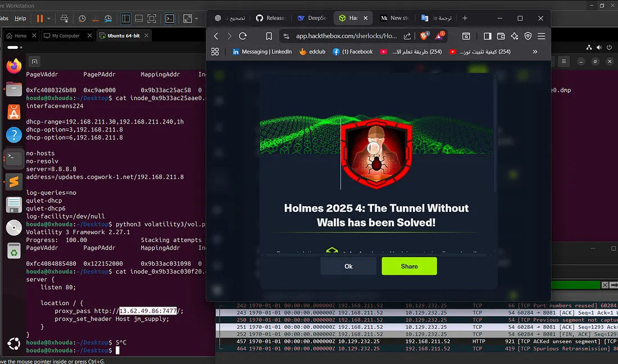Add a new tab in the Ubuntu terminal

click(35, 61)
